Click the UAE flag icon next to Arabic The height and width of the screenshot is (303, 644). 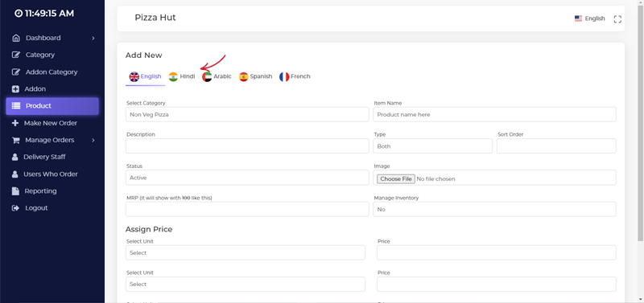[207, 76]
